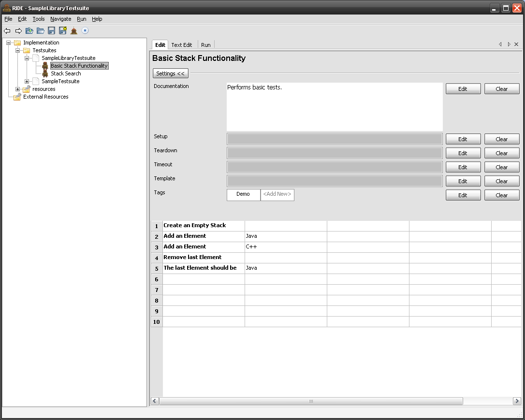525x420 pixels.
Task: Run tests using the robot toolbar icon
Action: pos(73,31)
